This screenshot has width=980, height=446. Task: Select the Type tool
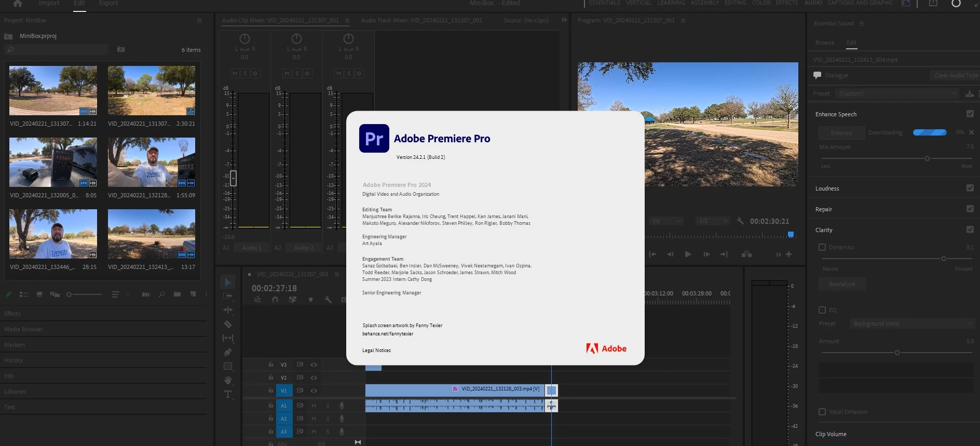(x=227, y=394)
